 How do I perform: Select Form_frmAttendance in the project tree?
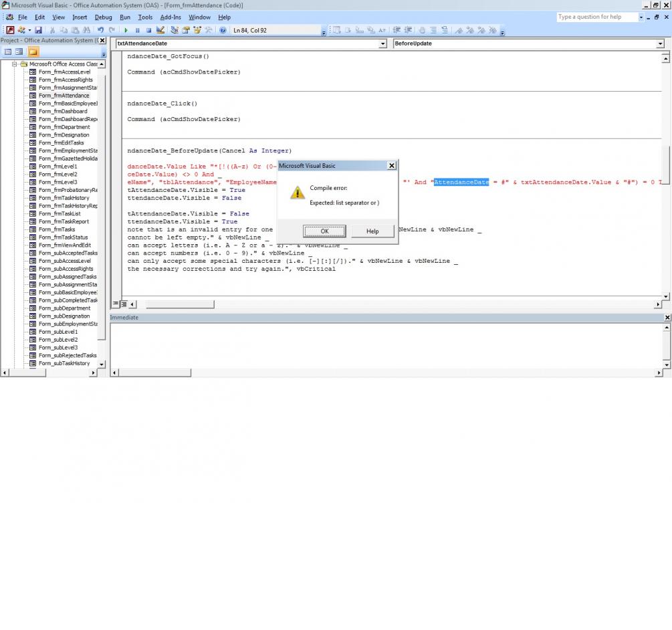(64, 96)
